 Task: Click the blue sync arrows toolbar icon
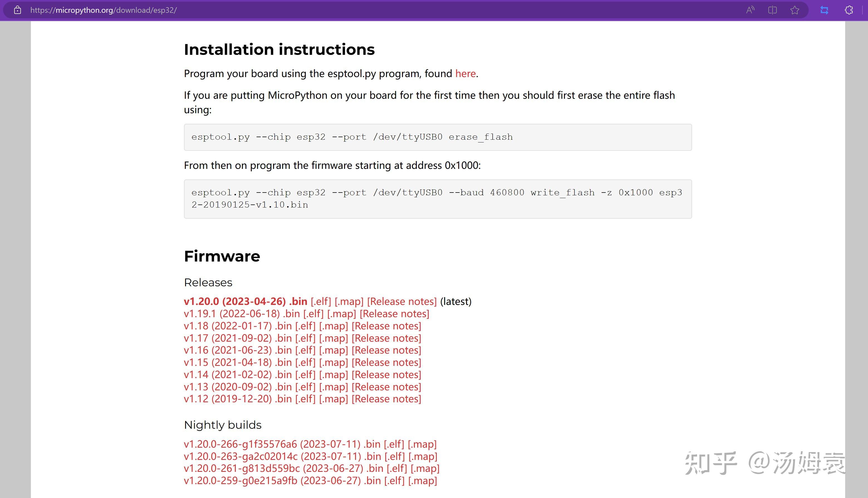point(824,10)
